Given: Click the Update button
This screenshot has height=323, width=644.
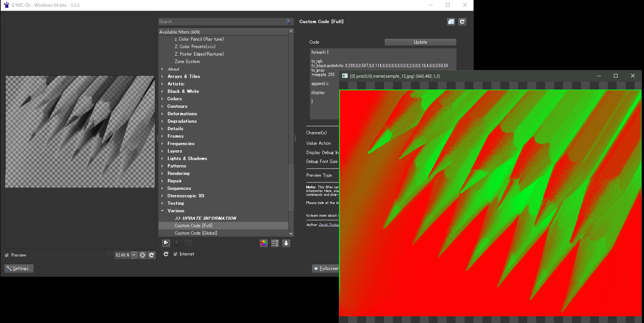Looking at the screenshot, I should 420,42.
